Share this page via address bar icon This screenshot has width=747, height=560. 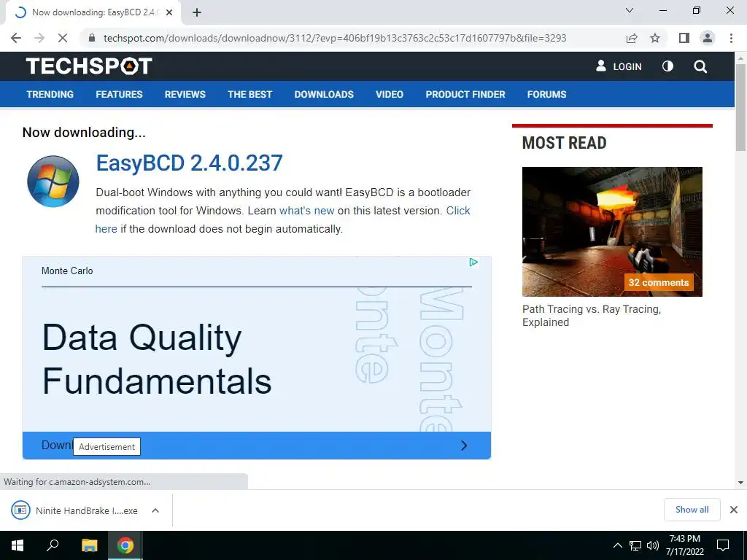click(x=632, y=38)
